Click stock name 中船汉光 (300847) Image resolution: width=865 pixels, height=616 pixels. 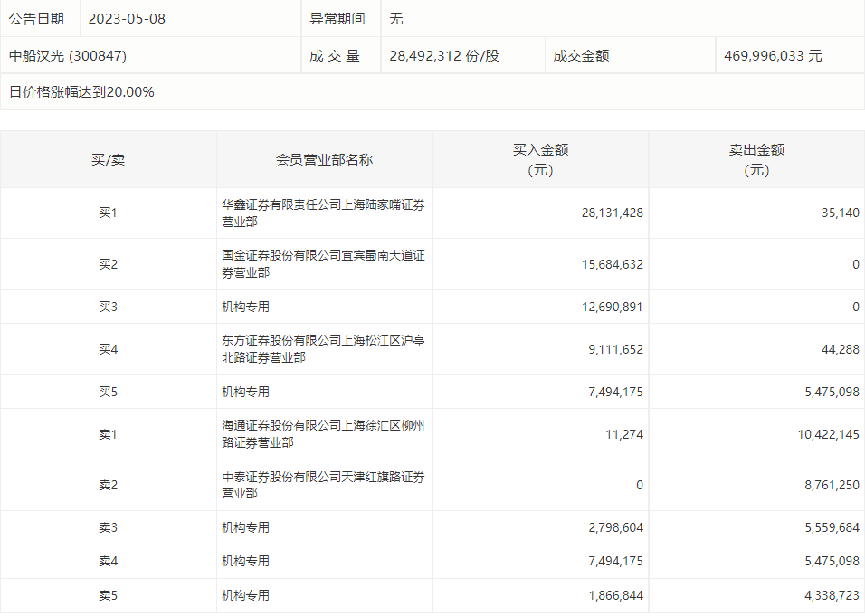68,56
